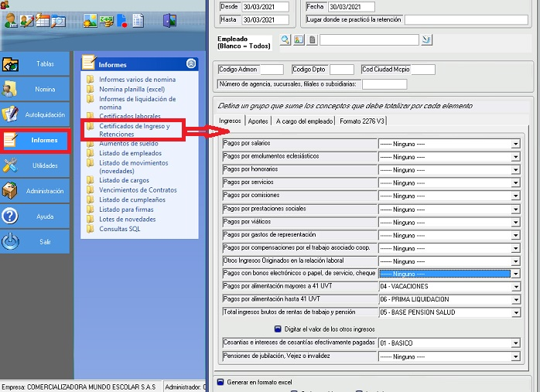Click the Nomina sidebar button
Viewport: 540px width, 392px height.
click(35, 90)
